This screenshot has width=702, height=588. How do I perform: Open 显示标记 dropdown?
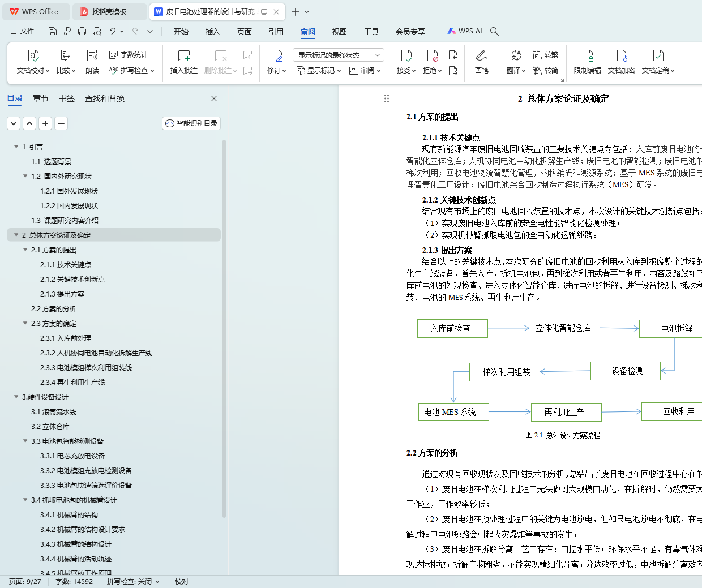pyautogui.click(x=319, y=71)
